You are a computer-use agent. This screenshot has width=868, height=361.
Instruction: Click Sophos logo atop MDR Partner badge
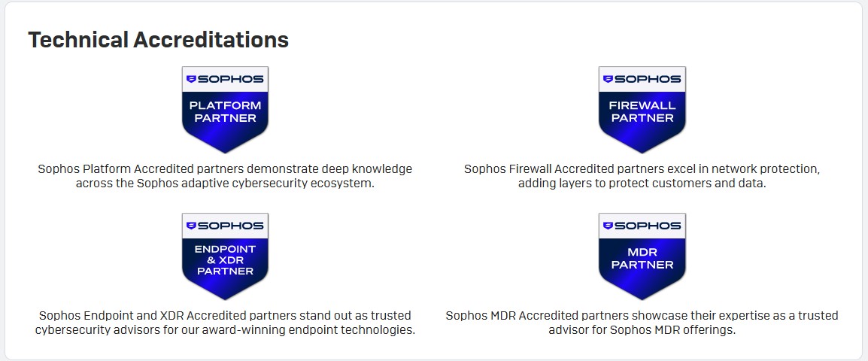642,225
